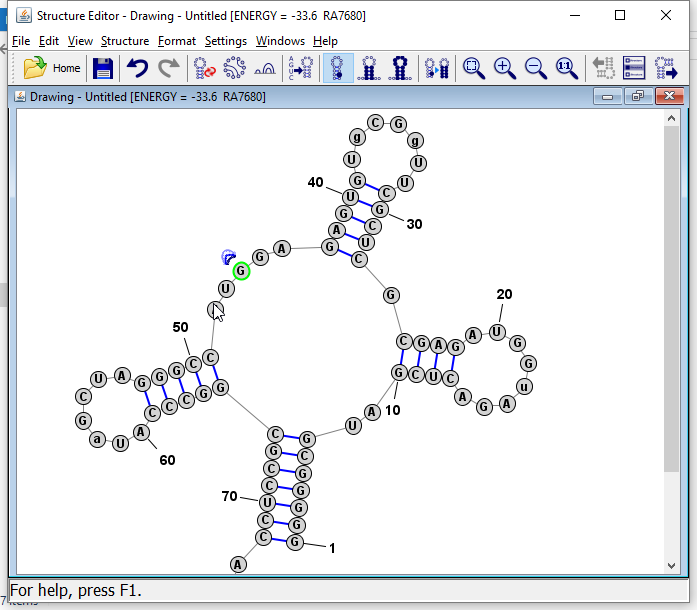This screenshot has width=697, height=610.
Task: Open the Edit menu
Action: 48,41
